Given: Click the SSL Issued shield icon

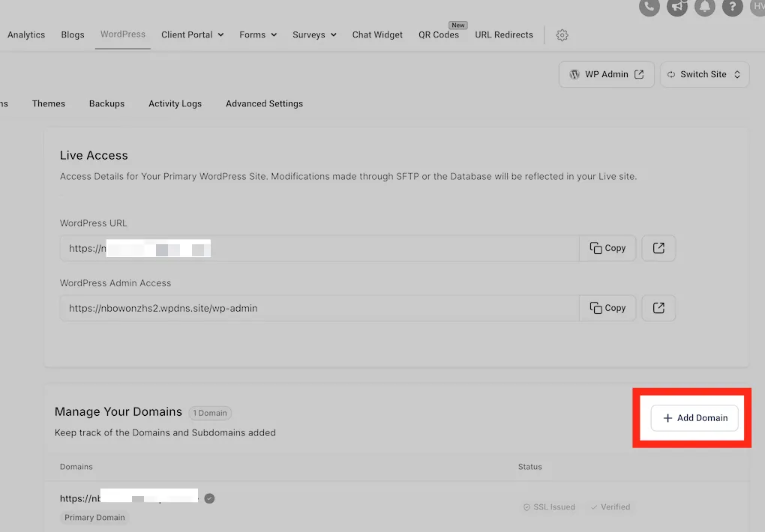Looking at the screenshot, I should click(x=526, y=507).
